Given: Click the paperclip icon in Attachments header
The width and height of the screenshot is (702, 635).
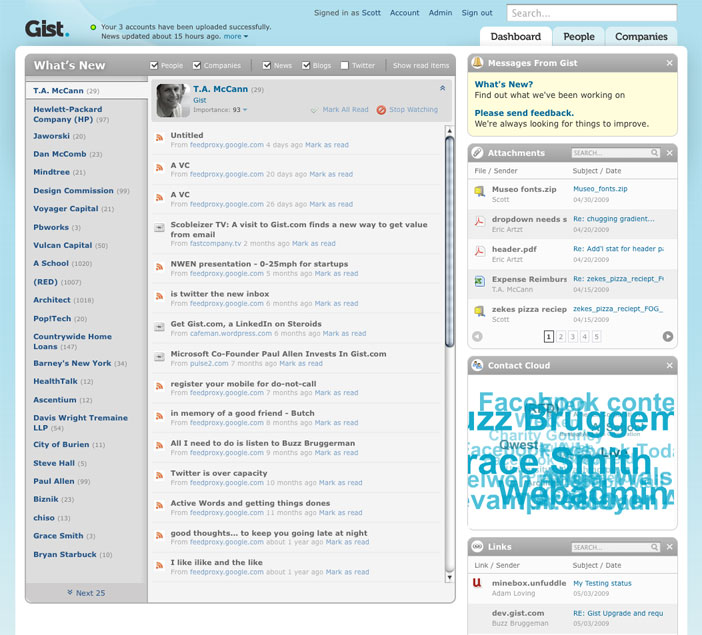Looking at the screenshot, I should point(478,153).
